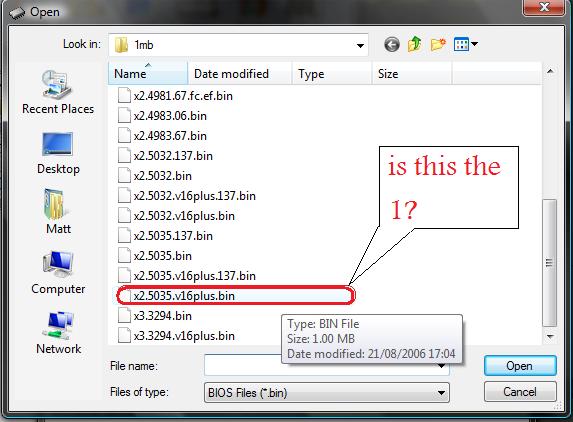The width and height of the screenshot is (573, 422).
Task: Go to Desktop in the sidebar
Action: coord(58,154)
